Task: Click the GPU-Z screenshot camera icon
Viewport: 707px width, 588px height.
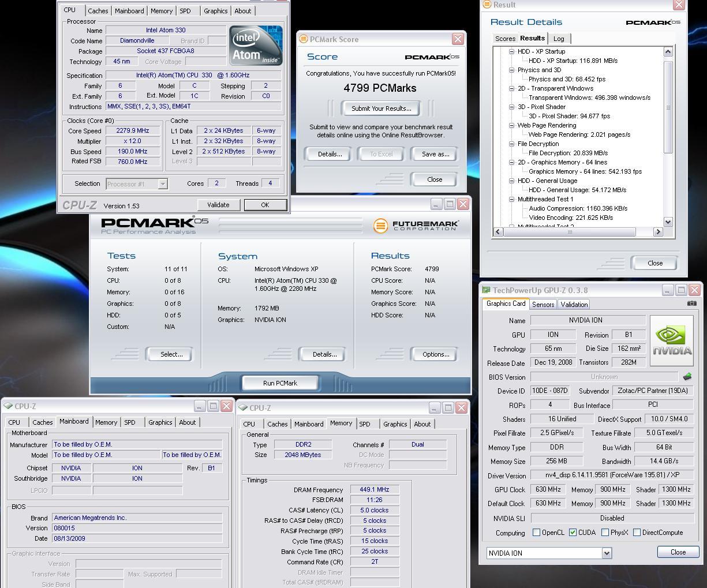Action: (x=691, y=304)
